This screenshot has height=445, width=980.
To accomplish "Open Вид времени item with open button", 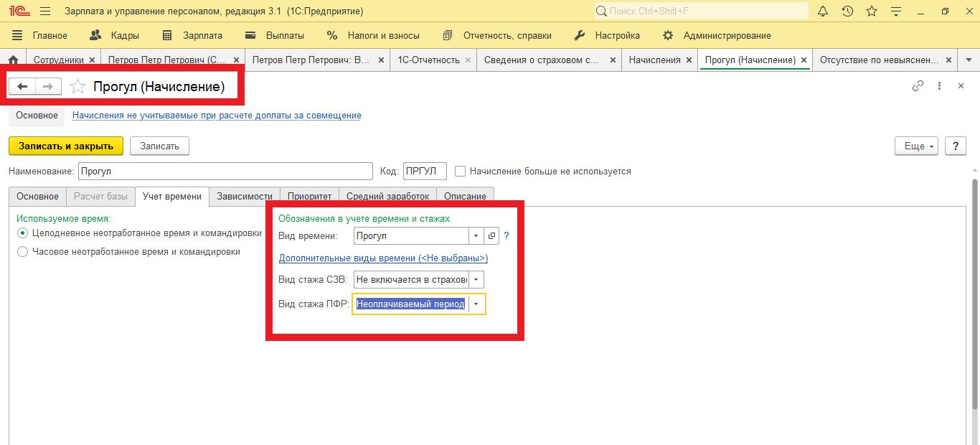I will click(x=491, y=235).
